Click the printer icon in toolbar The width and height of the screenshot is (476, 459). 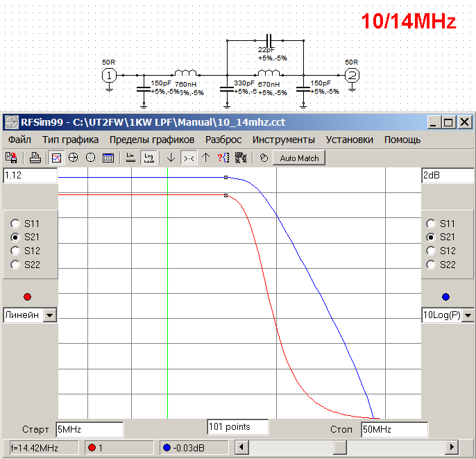pos(35,158)
